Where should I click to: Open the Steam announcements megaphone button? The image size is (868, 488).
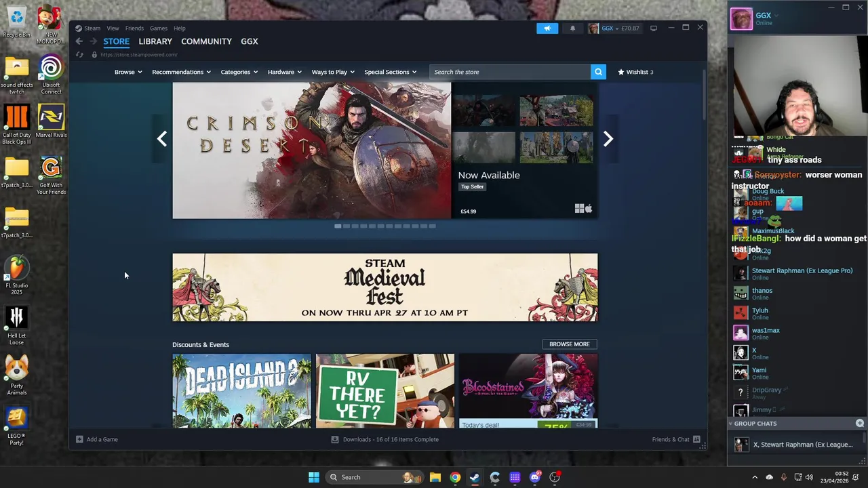pyautogui.click(x=547, y=28)
